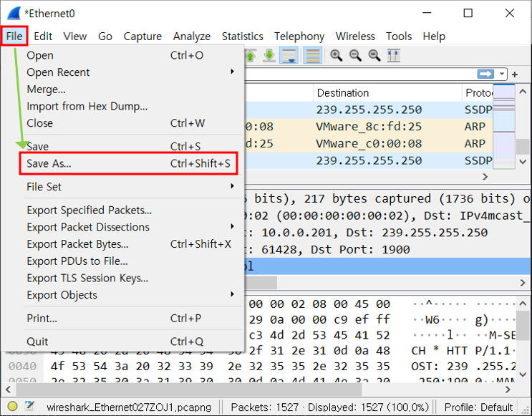Open the Capture menu
The image size is (532, 416).
[142, 36]
